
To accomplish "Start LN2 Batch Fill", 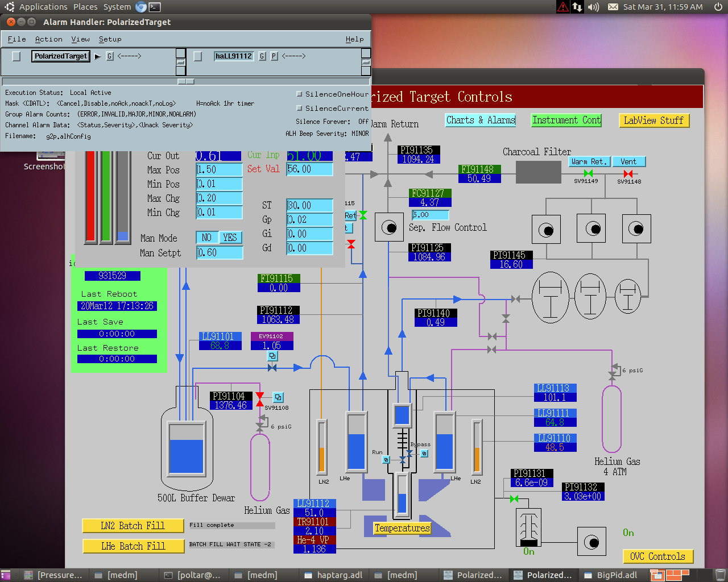I will pyautogui.click(x=133, y=526).
